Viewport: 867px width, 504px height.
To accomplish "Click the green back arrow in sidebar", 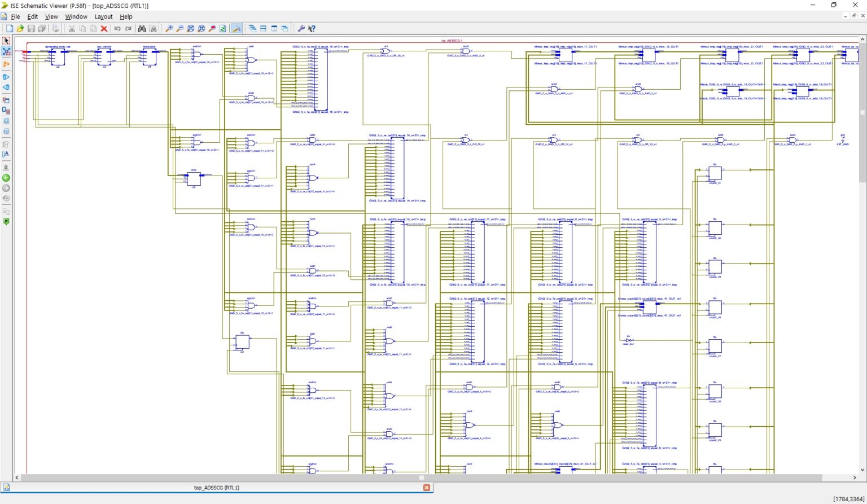I will [x=6, y=178].
